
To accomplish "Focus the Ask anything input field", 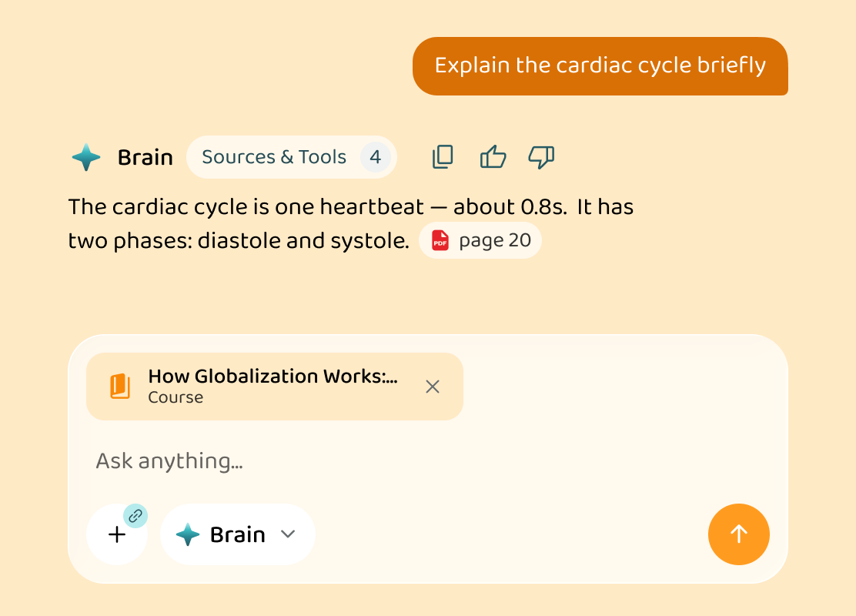I will (x=427, y=461).
